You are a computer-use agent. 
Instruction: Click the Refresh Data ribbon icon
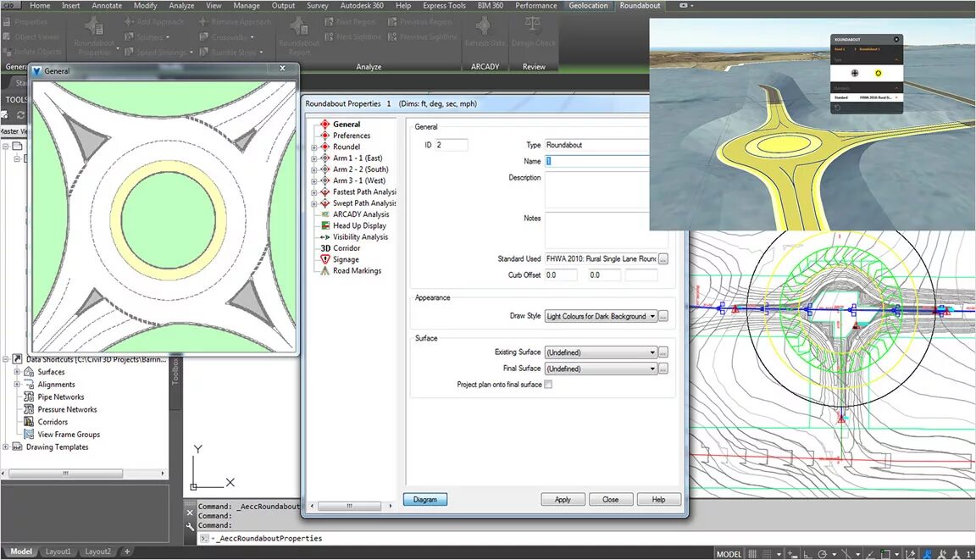point(485,28)
